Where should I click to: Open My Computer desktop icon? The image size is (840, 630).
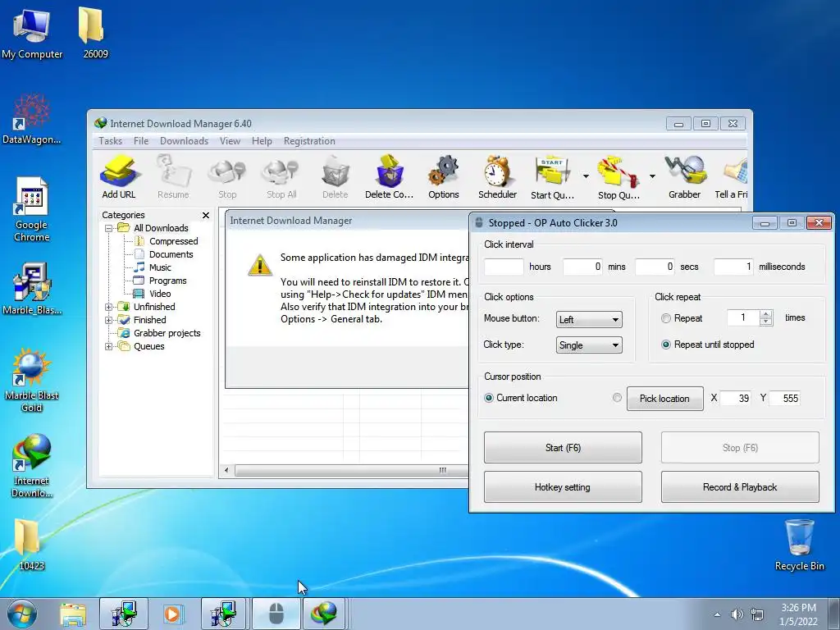(32, 33)
